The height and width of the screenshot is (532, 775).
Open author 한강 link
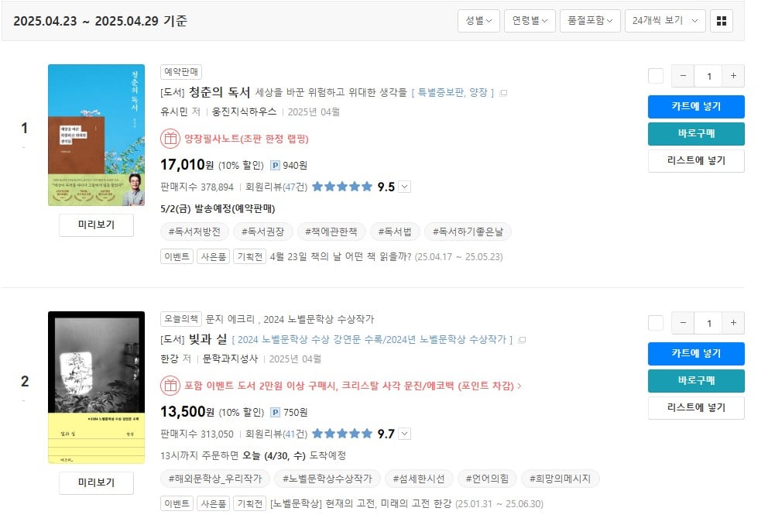169,359
